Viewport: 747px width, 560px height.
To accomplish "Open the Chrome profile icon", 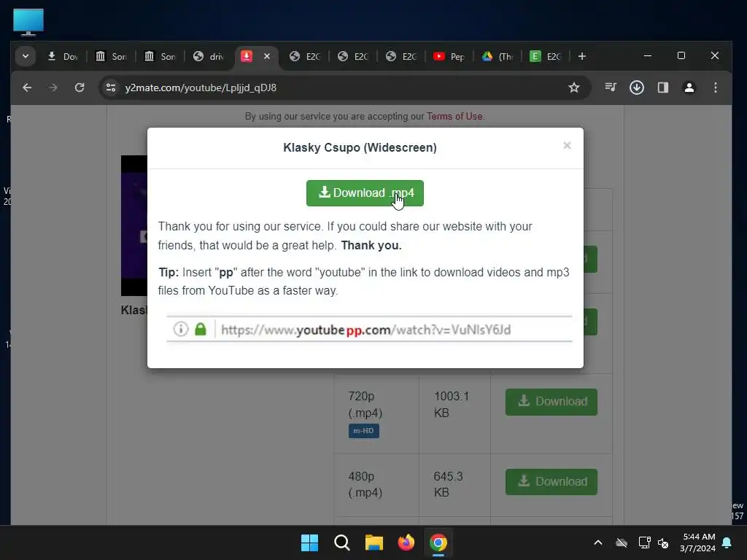I will [x=689, y=87].
